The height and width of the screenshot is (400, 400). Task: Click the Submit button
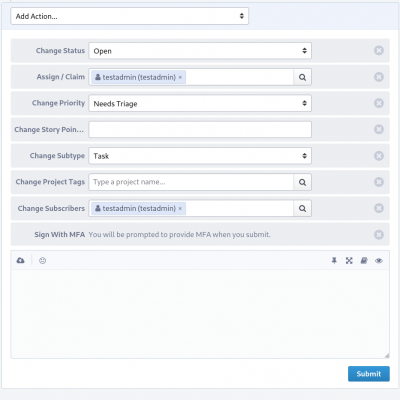(369, 374)
